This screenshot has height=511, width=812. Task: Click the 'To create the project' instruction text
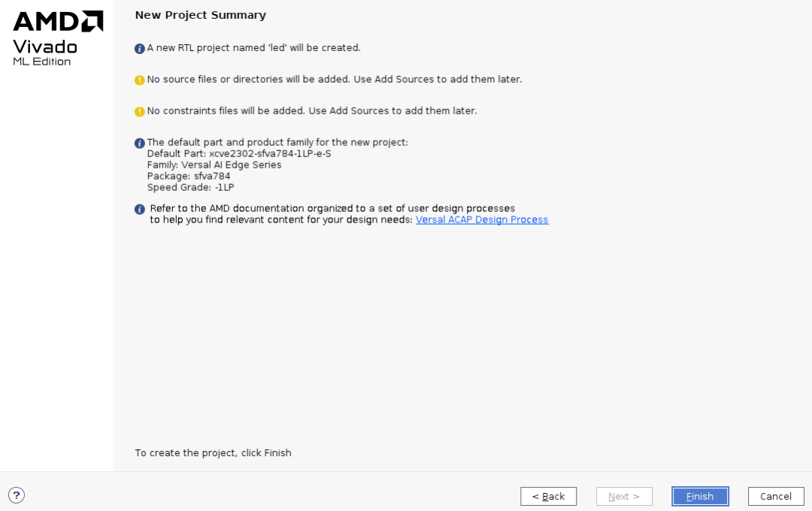pos(213,452)
